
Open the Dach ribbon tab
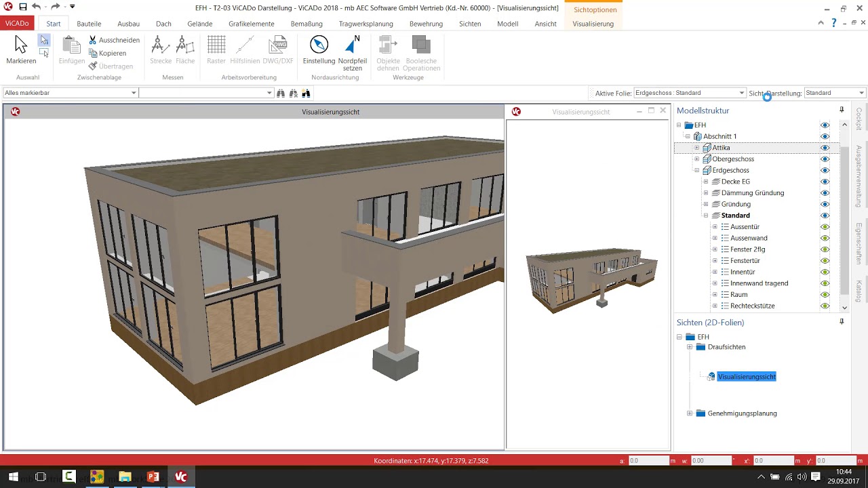(163, 24)
